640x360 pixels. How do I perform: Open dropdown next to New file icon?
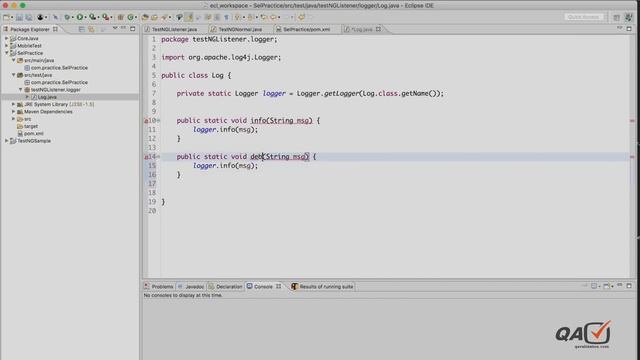coord(12,18)
